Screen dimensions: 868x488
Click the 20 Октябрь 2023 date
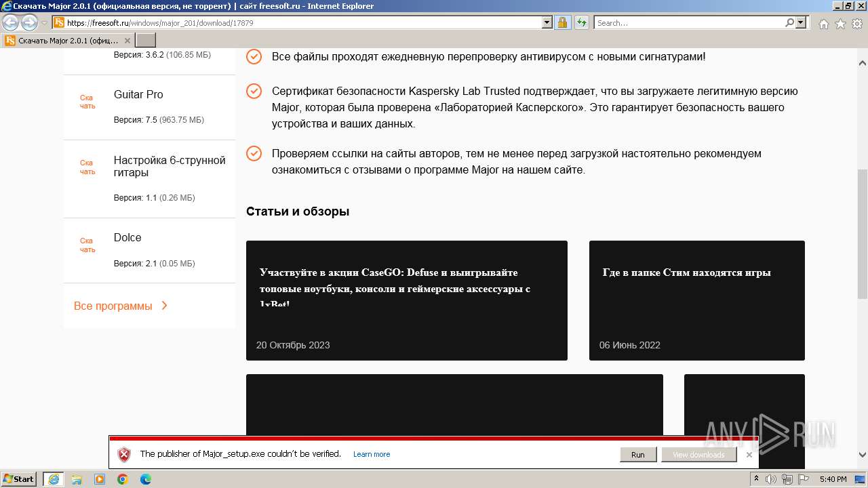click(293, 345)
